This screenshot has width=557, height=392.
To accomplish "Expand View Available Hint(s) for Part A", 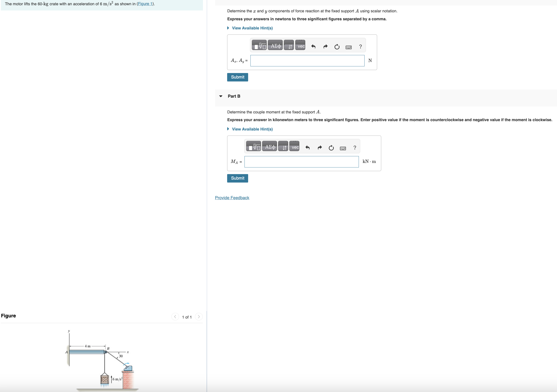I will click(x=252, y=28).
